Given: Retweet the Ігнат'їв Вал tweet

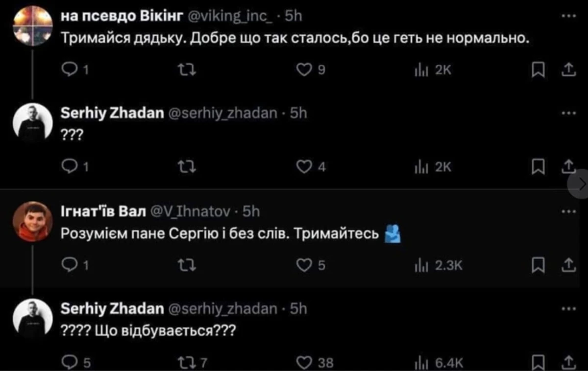Looking at the screenshot, I should coord(187,265).
